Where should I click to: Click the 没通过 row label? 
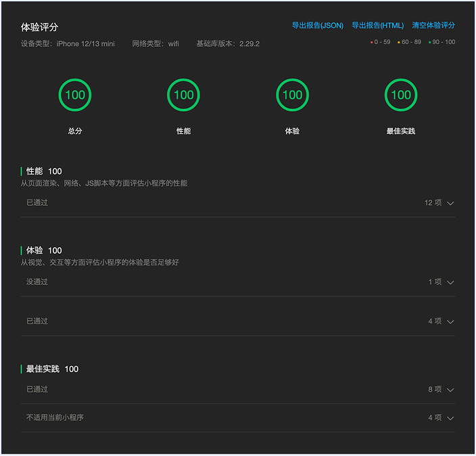37,282
